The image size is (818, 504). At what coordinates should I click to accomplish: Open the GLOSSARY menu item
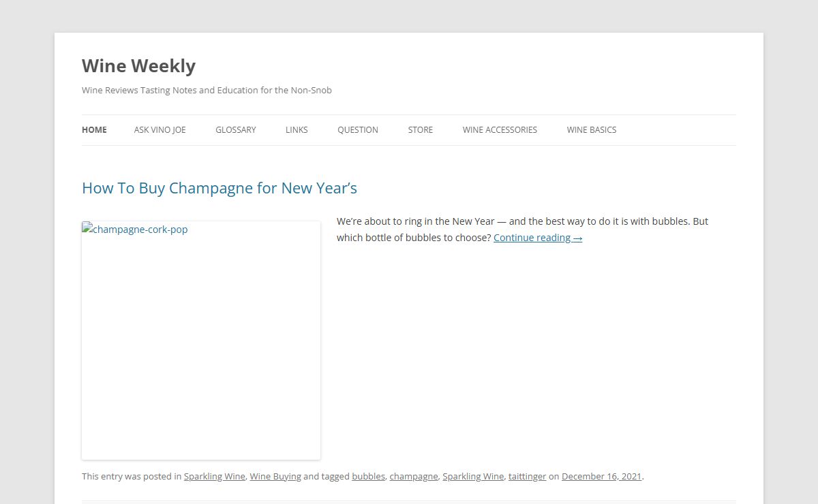236,130
